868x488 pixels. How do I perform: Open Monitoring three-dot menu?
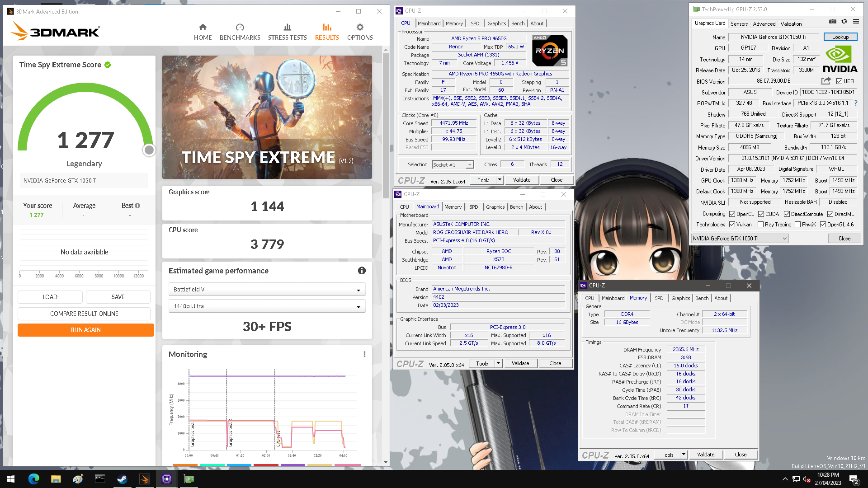364,354
